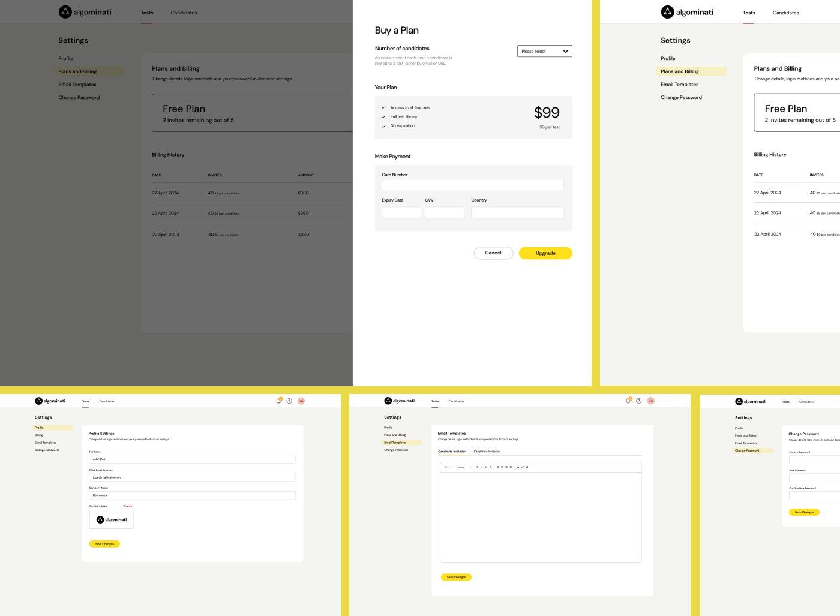Click notification bell in Email Templates screen
Viewport: 840px width, 616px height.
pos(628,401)
